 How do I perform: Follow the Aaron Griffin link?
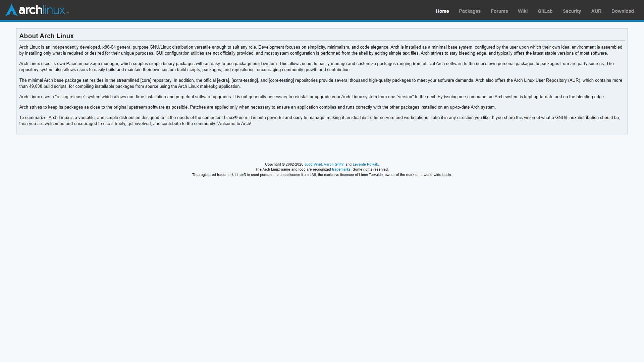[x=334, y=164]
